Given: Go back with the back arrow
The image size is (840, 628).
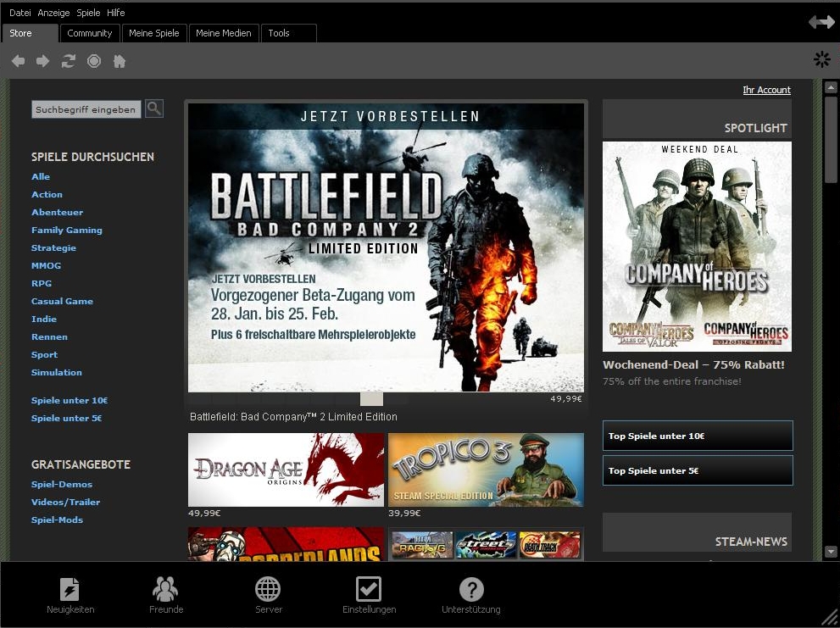Looking at the screenshot, I should [x=18, y=61].
